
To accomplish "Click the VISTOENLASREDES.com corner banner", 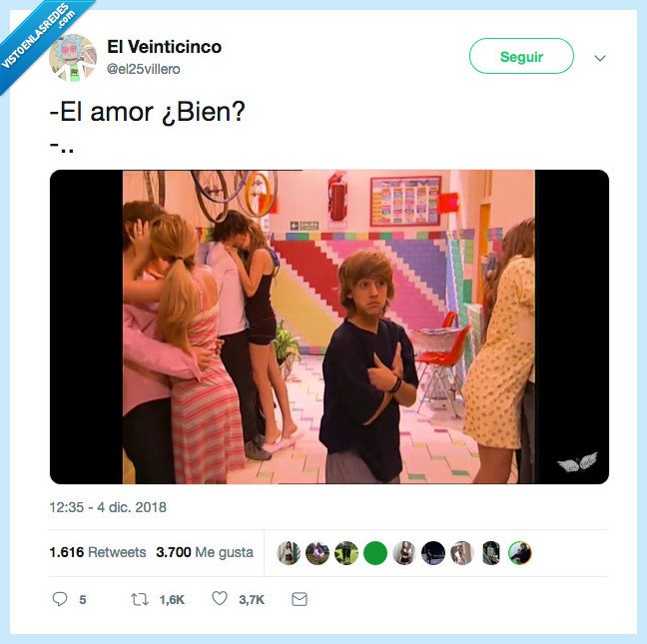I will pos(39,39).
